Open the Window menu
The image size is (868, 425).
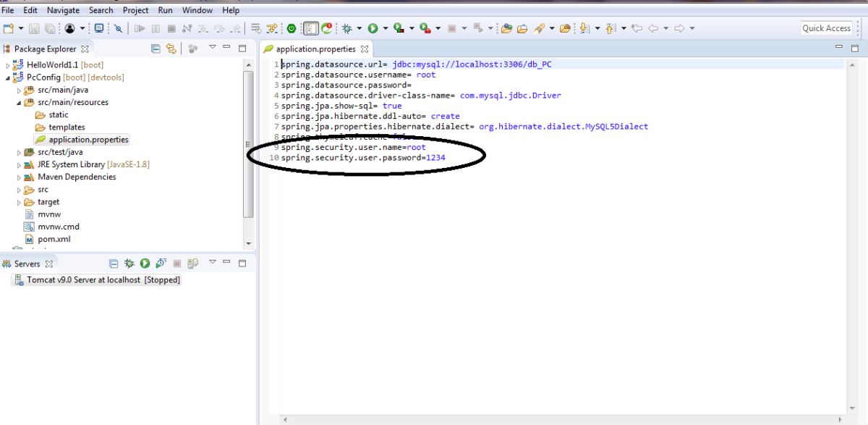197,10
